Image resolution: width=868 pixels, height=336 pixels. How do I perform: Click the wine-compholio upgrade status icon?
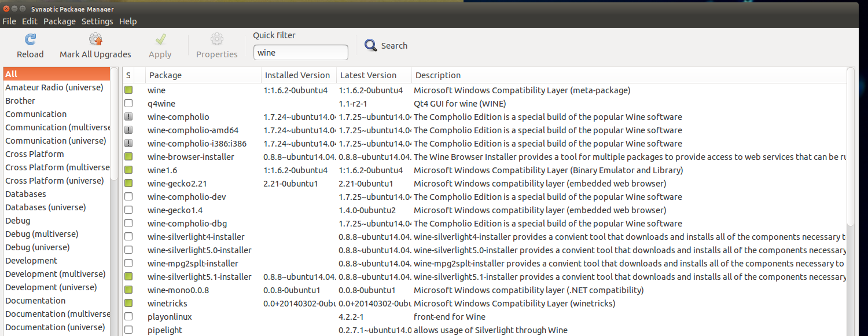click(128, 117)
